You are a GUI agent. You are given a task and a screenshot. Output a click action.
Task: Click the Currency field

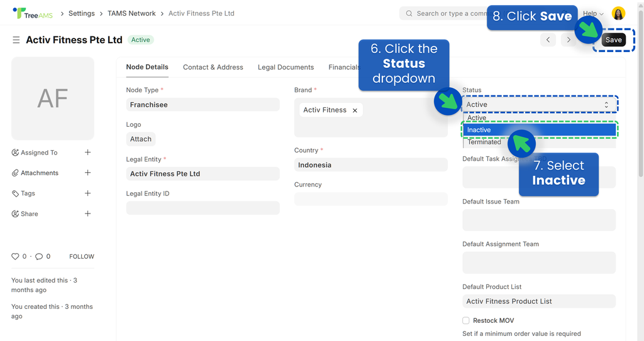371,199
